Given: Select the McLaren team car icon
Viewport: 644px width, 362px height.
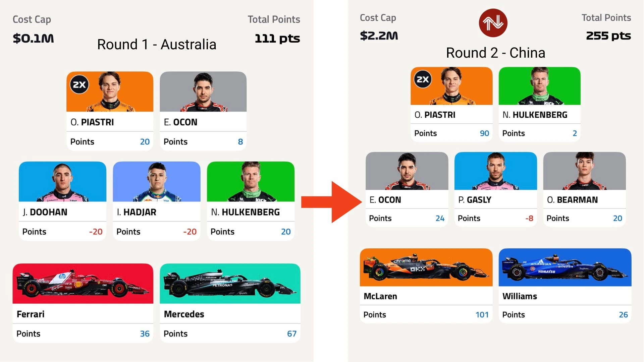Looking at the screenshot, I should [x=426, y=267].
